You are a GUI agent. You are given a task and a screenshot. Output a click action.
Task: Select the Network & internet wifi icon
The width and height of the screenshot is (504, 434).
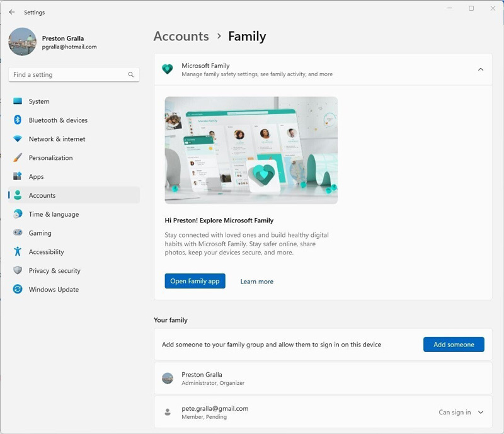click(18, 139)
